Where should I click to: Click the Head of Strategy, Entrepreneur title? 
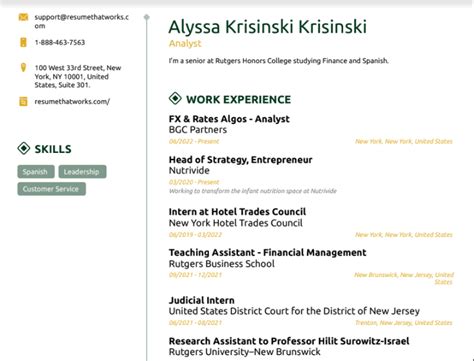pos(240,160)
